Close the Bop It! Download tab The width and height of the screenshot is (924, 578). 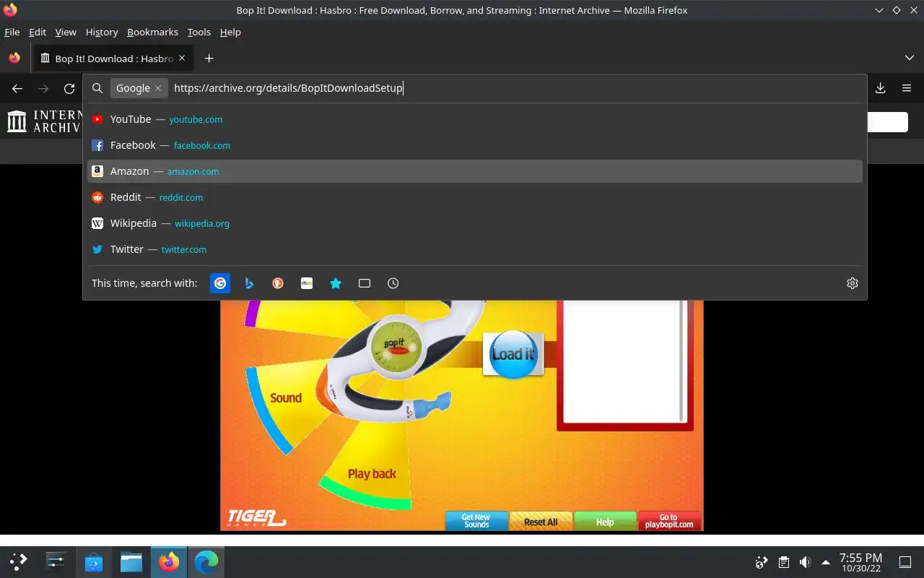pos(182,59)
